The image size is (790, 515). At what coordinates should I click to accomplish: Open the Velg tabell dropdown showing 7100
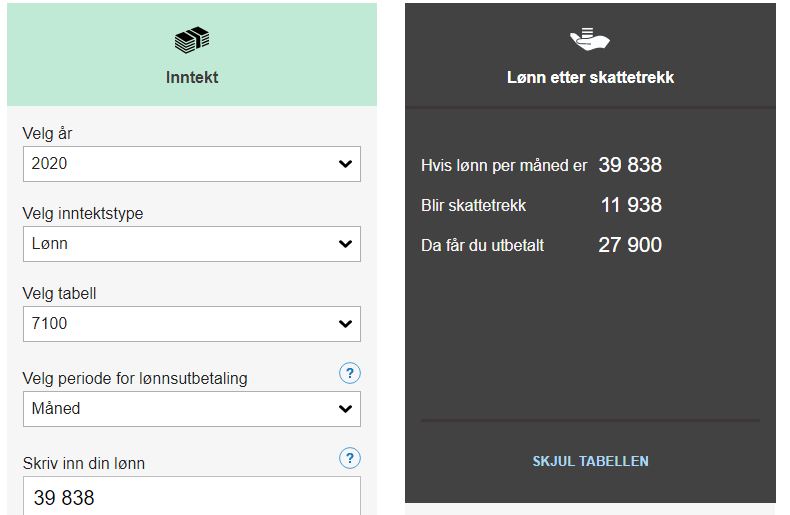tap(192, 324)
